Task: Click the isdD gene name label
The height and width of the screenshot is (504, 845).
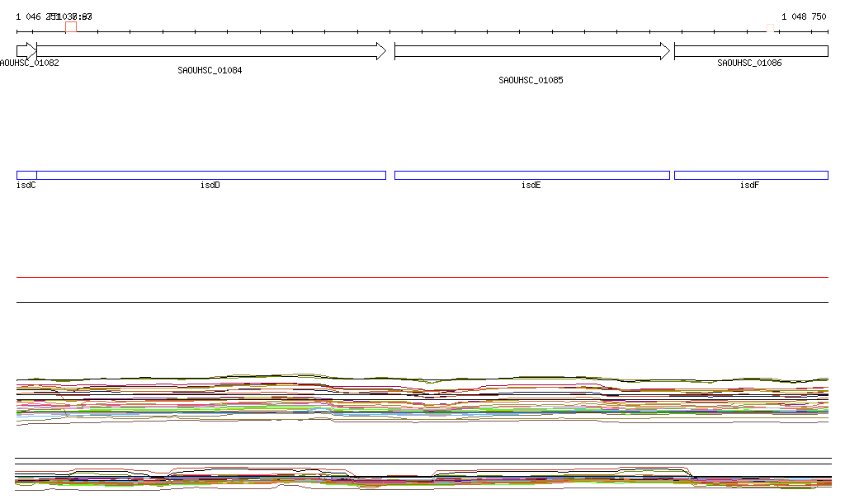Action: (210, 186)
